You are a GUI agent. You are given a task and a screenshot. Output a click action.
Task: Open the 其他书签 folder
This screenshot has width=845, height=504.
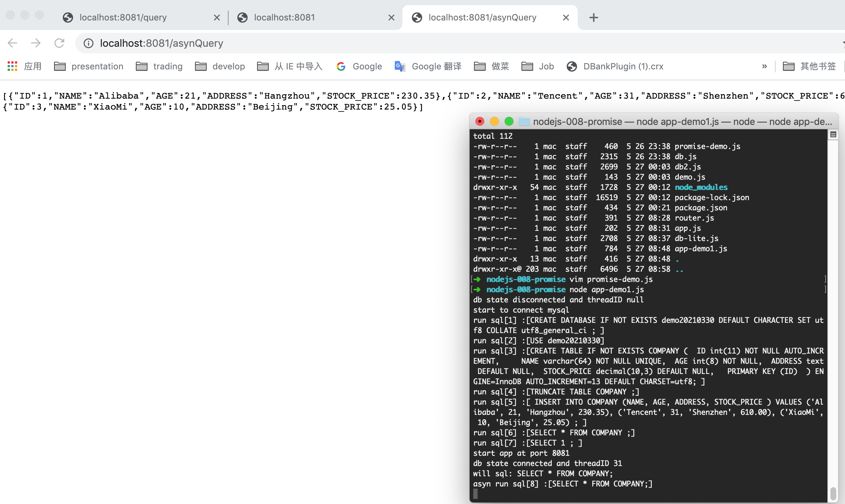pyautogui.click(x=809, y=66)
